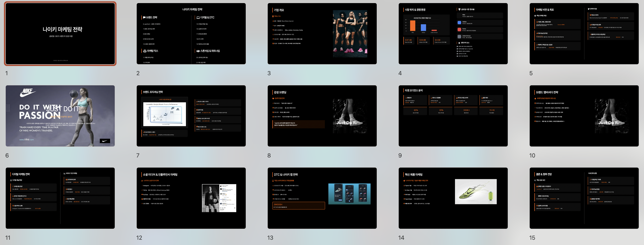
Task: Pick the 브랜드 포지셔닝 전략 slide thumbnail
Action: [191, 116]
